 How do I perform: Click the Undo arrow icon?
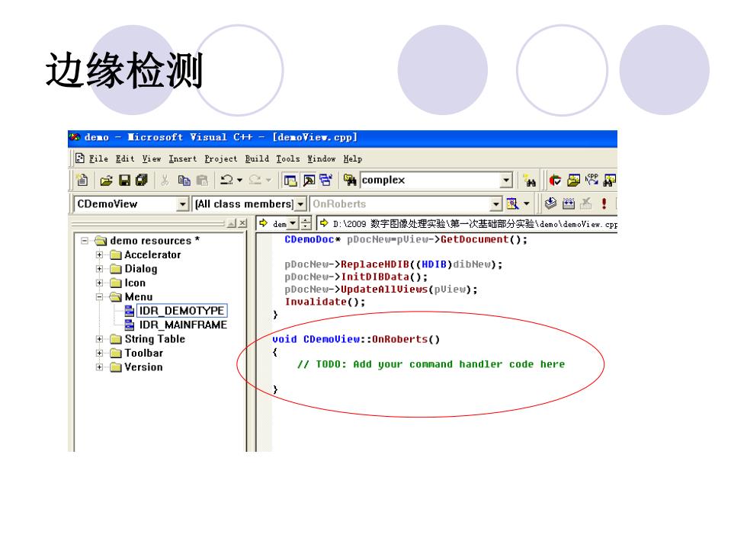pos(227,180)
